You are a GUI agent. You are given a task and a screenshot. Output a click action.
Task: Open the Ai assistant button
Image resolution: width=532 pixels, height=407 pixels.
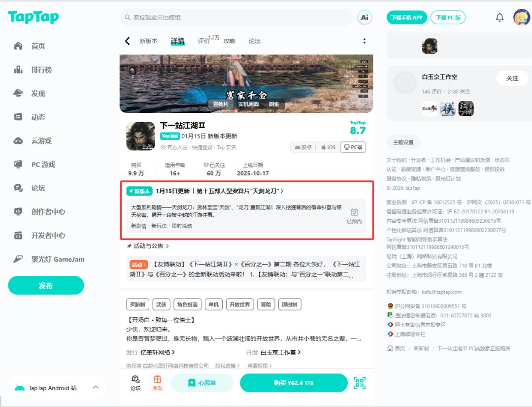pyautogui.click(x=365, y=17)
